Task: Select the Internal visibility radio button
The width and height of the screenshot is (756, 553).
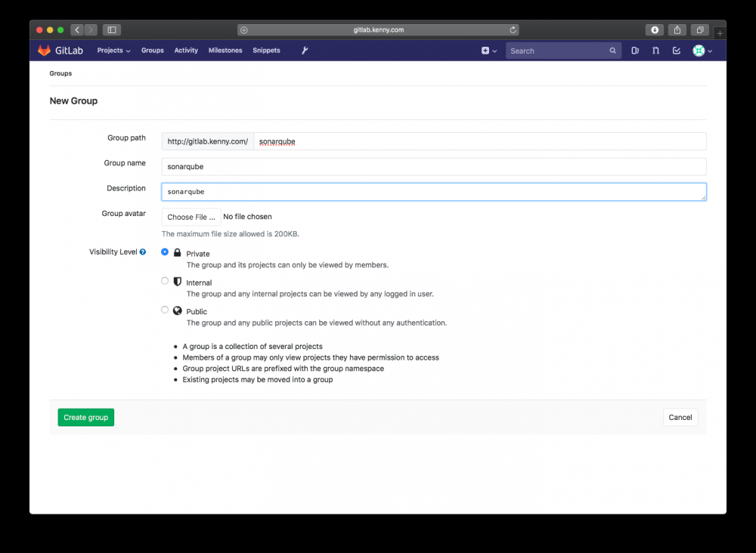Action: point(165,281)
